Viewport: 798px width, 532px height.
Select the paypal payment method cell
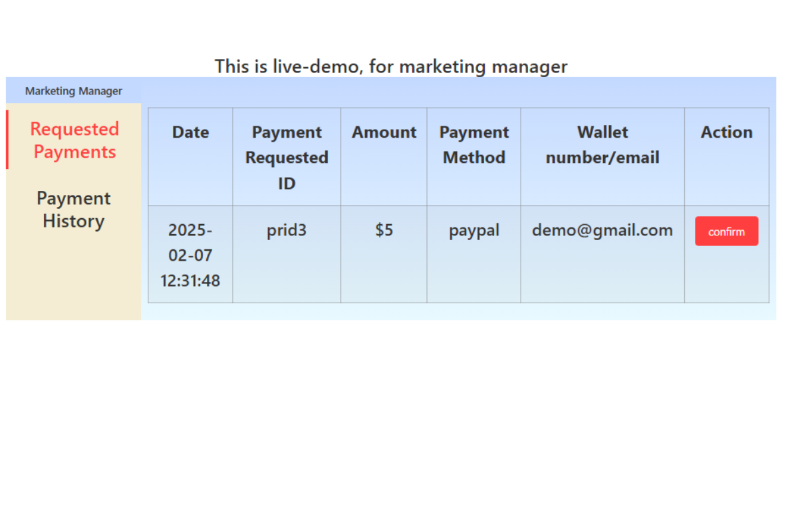[473, 231]
